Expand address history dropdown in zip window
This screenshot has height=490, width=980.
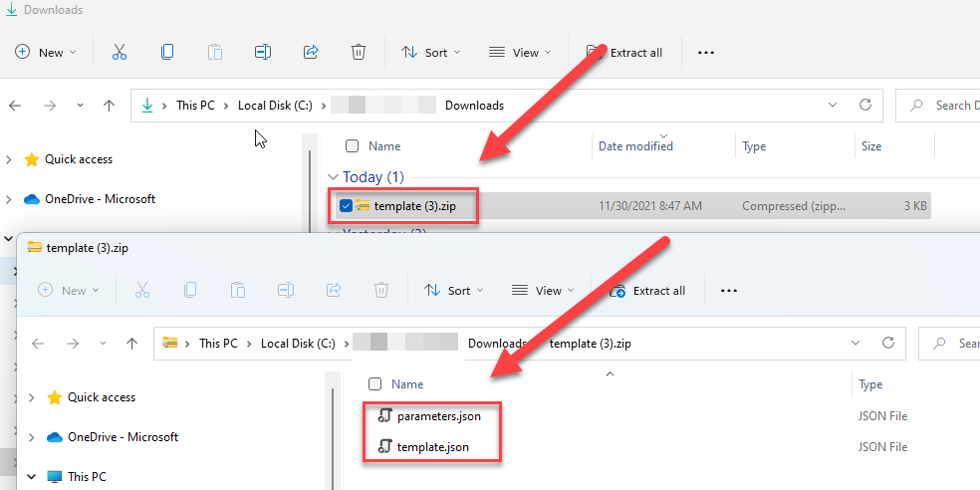[x=856, y=343]
